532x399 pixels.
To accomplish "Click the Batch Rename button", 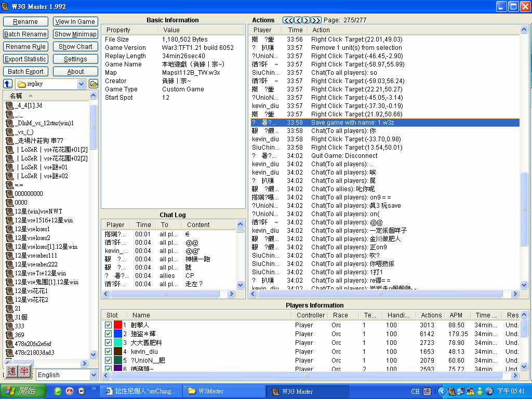I will [25, 34].
